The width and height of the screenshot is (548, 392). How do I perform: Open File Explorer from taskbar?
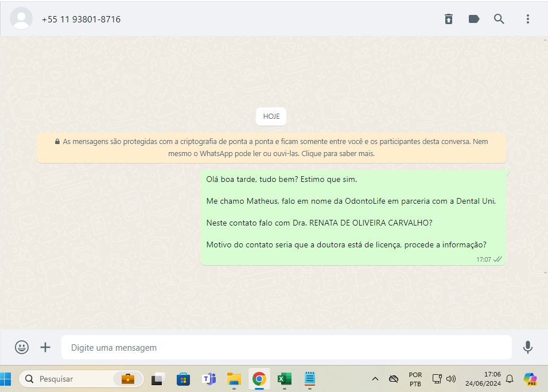234,379
